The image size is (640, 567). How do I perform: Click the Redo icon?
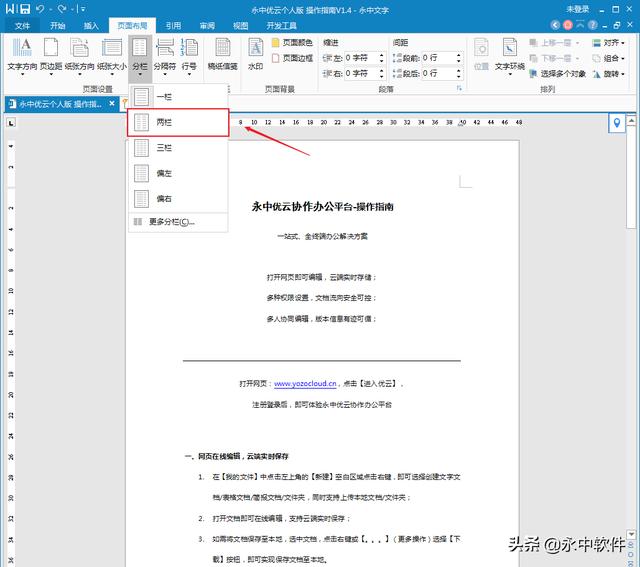(62, 9)
